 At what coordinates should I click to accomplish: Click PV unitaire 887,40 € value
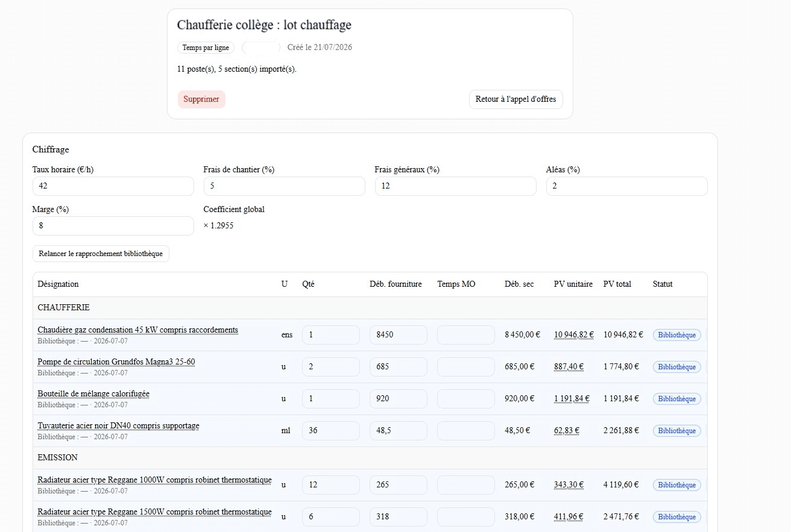[568, 367]
